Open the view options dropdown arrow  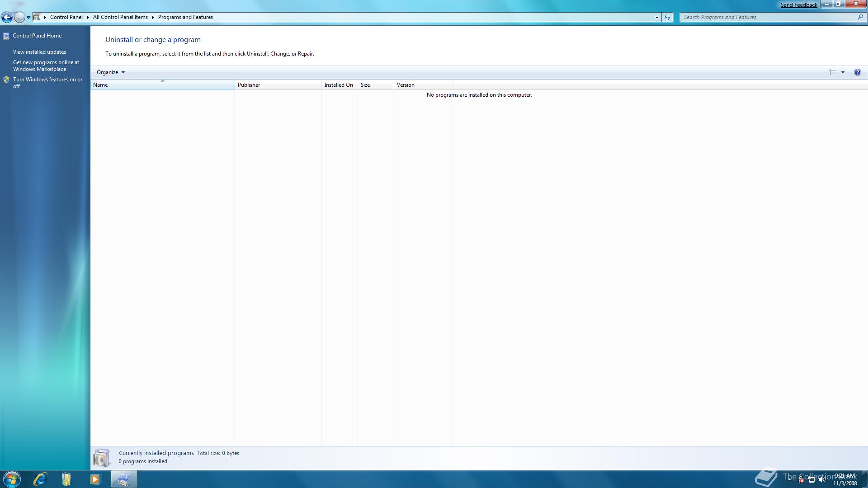(x=843, y=72)
